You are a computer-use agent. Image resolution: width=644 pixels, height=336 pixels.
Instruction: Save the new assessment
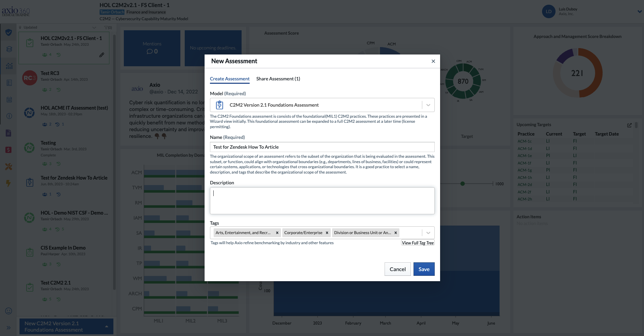click(424, 269)
